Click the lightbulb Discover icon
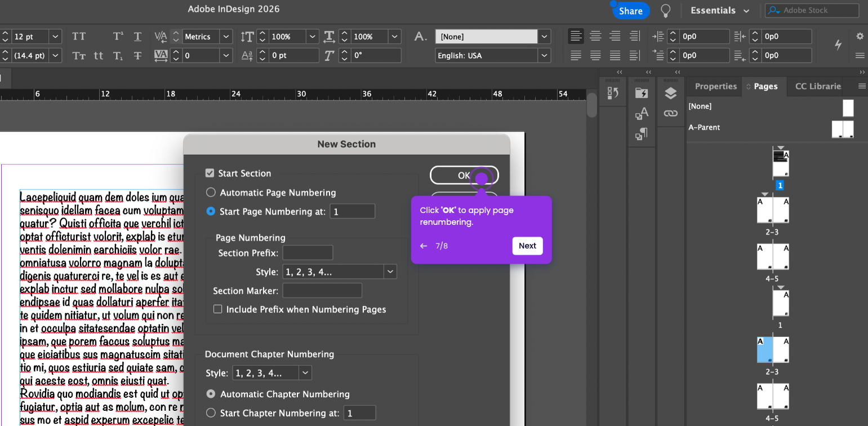 tap(666, 11)
